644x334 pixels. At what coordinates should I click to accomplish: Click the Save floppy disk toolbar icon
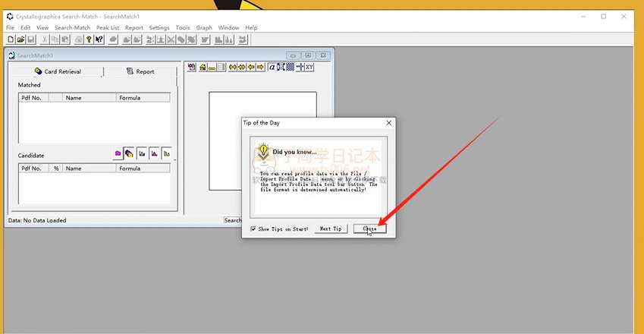31,39
